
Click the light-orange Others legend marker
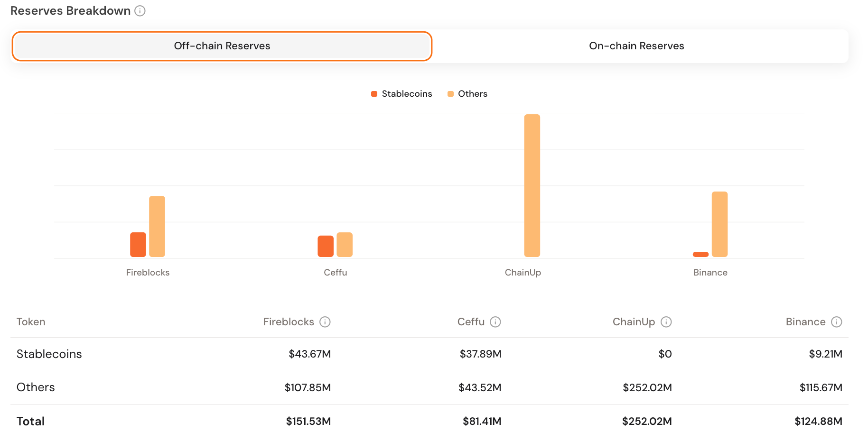click(x=450, y=93)
